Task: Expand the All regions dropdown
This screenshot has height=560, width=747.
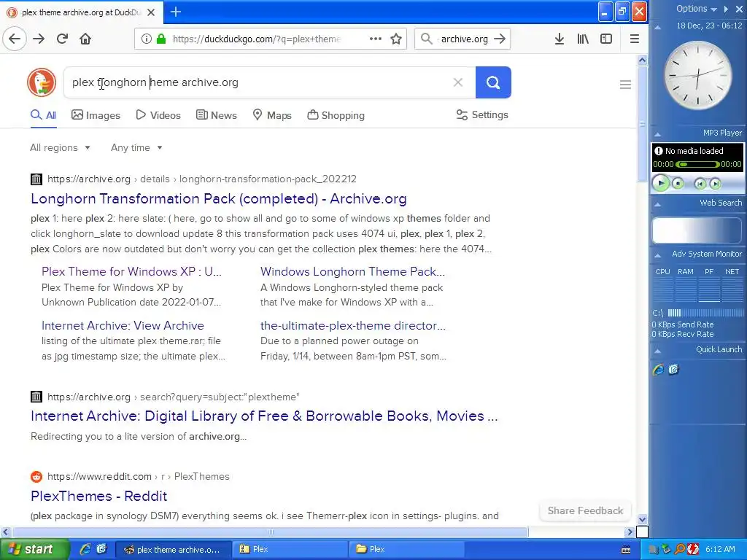Action: (60, 147)
